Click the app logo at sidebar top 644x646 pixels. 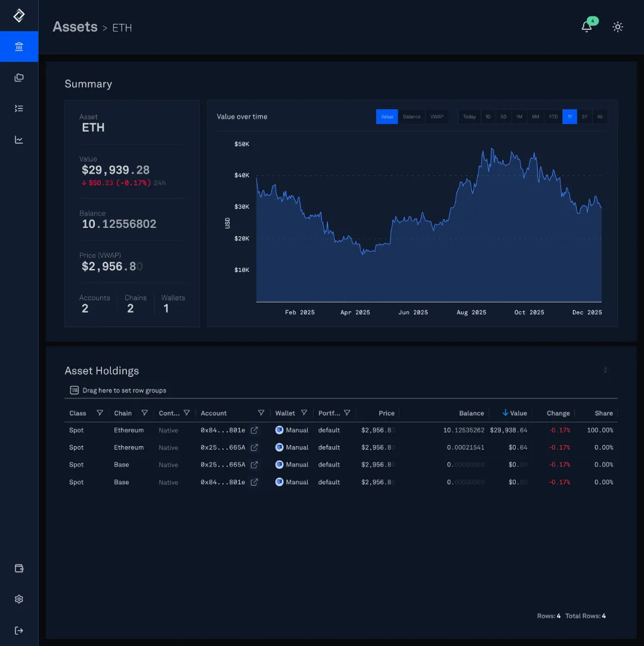click(18, 16)
